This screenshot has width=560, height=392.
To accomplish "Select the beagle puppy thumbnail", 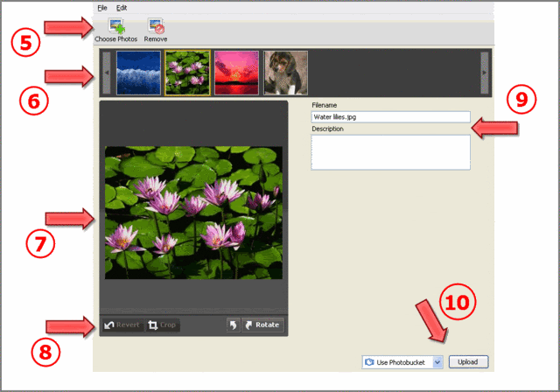I will click(x=286, y=73).
